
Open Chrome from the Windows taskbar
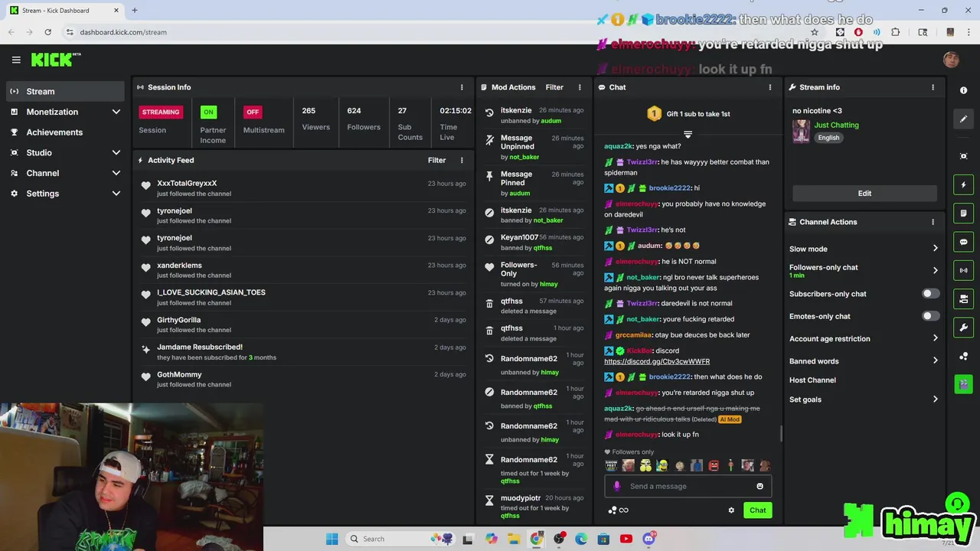click(536, 539)
